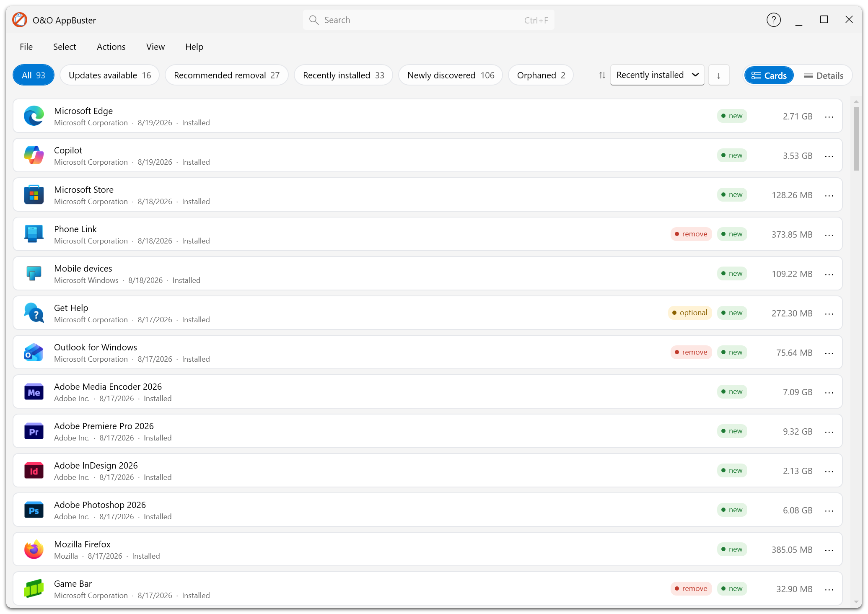This screenshot has height=614, width=868.
Task: Click the Mobile devices app icon
Action: (x=34, y=274)
